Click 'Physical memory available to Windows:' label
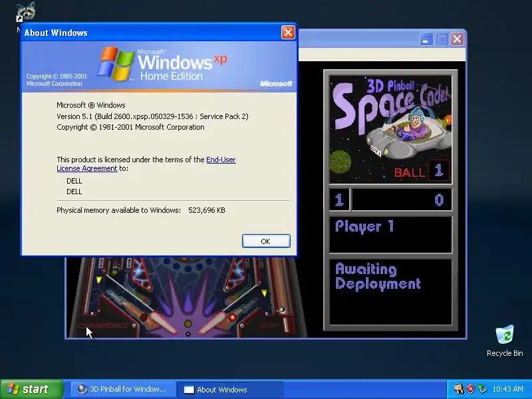 click(119, 210)
